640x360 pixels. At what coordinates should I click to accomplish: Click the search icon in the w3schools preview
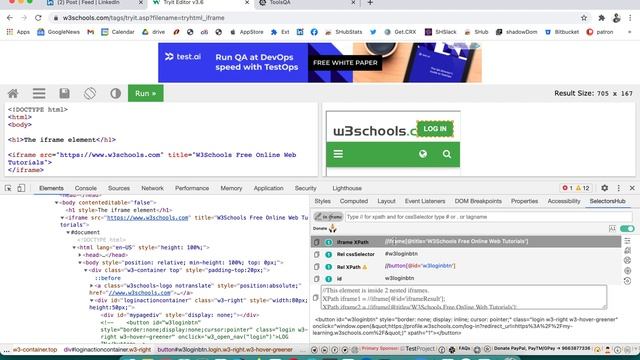click(447, 154)
